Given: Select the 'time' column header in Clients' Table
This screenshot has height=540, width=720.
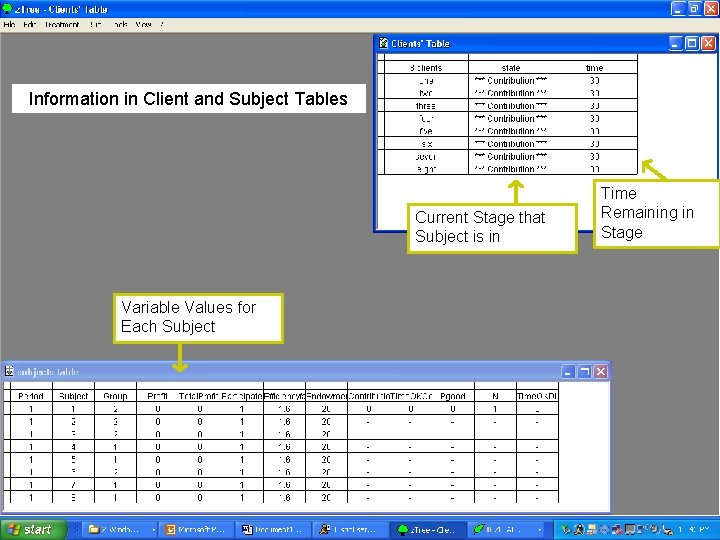Looking at the screenshot, I should point(595,68).
